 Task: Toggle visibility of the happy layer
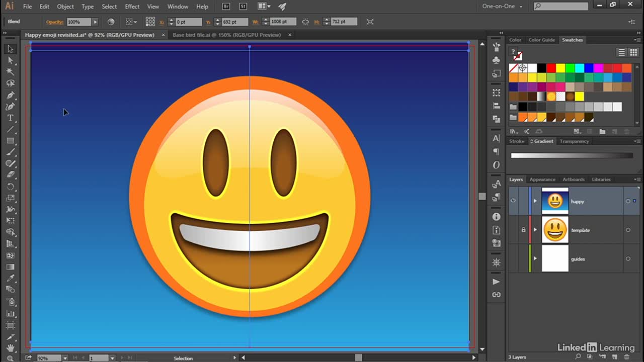pos(513,201)
